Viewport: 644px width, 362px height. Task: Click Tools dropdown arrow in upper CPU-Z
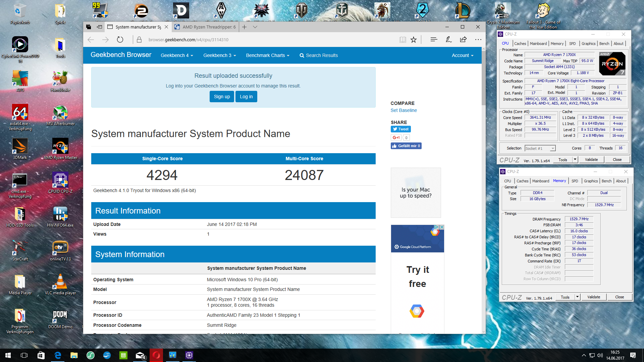click(x=575, y=160)
